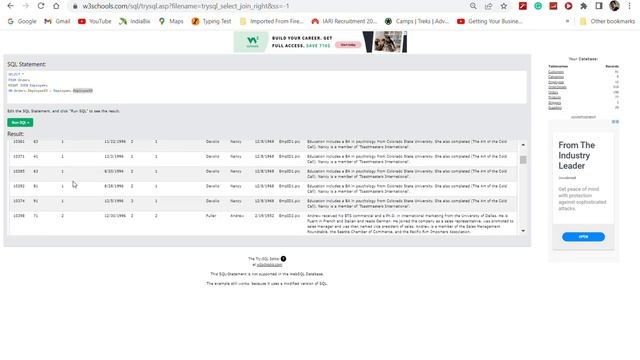The width and height of the screenshot is (640, 360).
Task: Open the zoom magnifier in address bar
Action: click(x=473, y=6)
